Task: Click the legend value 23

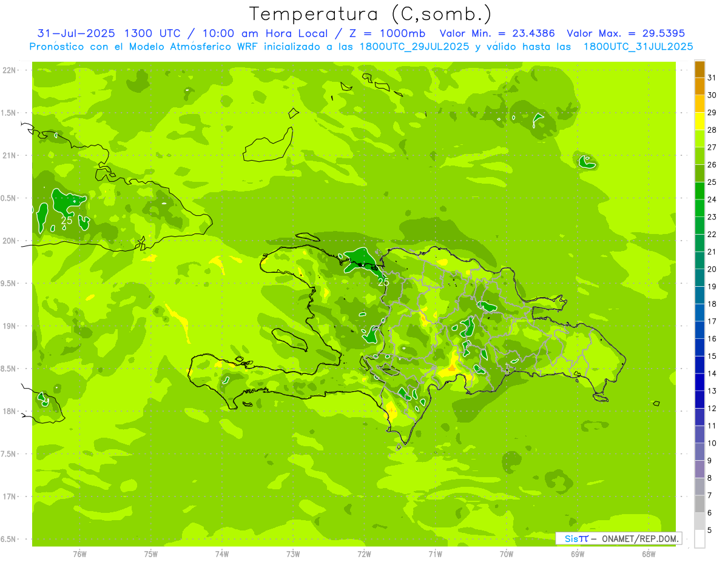Action: coord(712,217)
